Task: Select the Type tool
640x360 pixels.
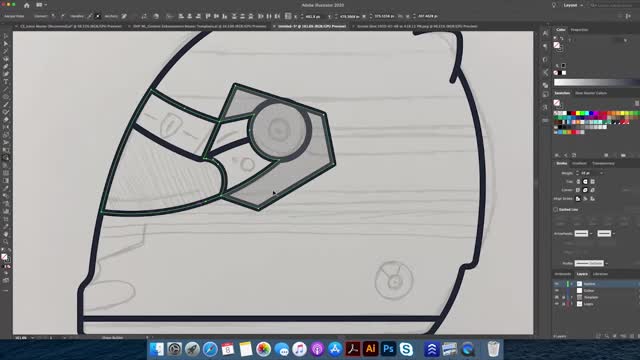Action: pos(6,82)
